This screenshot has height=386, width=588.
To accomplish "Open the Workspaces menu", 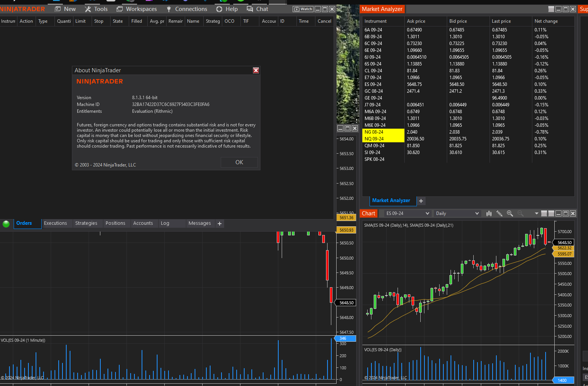I will 137,9.
